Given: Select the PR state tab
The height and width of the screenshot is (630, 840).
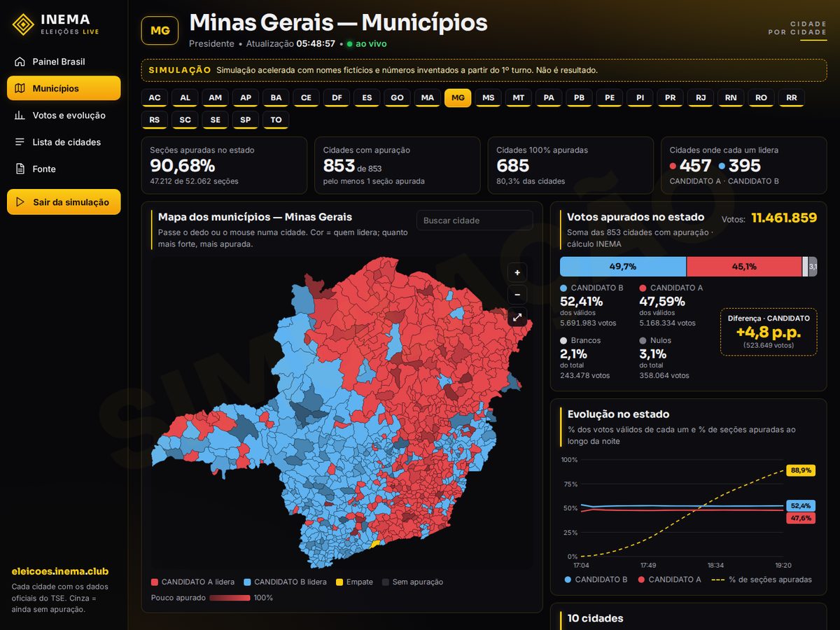Looking at the screenshot, I should [671, 98].
